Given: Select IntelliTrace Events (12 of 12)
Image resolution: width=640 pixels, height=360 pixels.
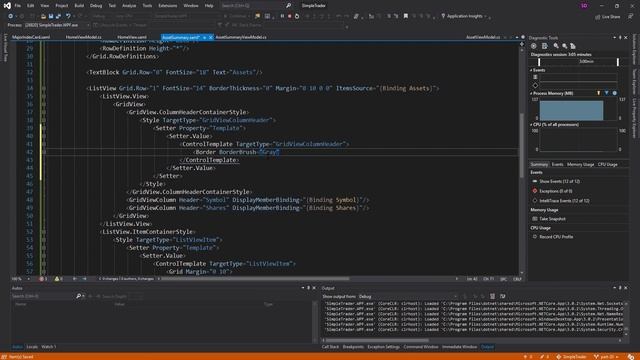Looking at the screenshot, I should pyautogui.click(x=561, y=201).
